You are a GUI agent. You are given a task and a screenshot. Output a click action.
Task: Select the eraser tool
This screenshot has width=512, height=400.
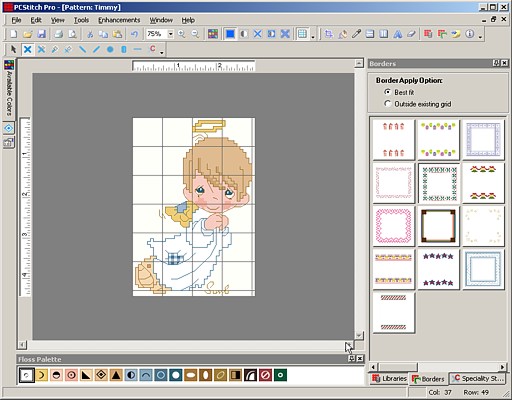(411, 34)
